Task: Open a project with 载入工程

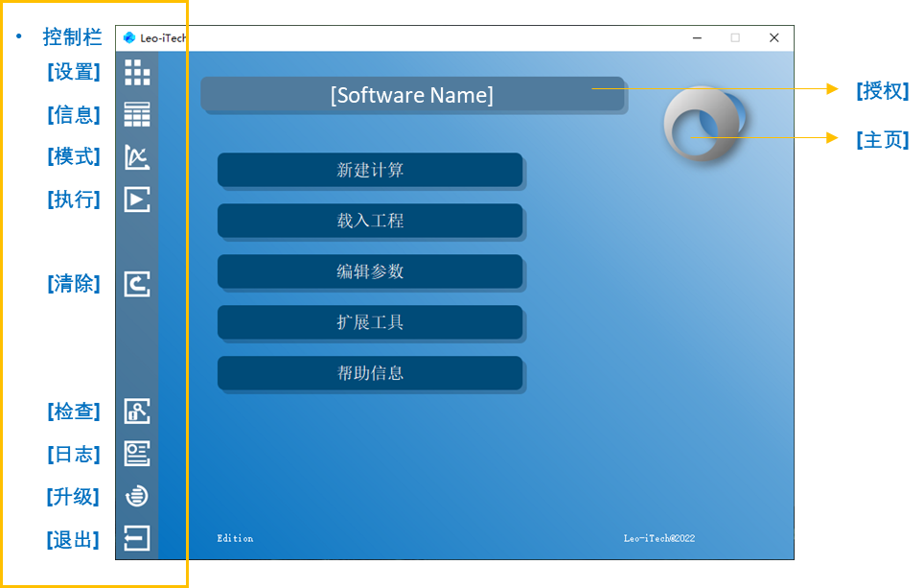Action: (370, 221)
